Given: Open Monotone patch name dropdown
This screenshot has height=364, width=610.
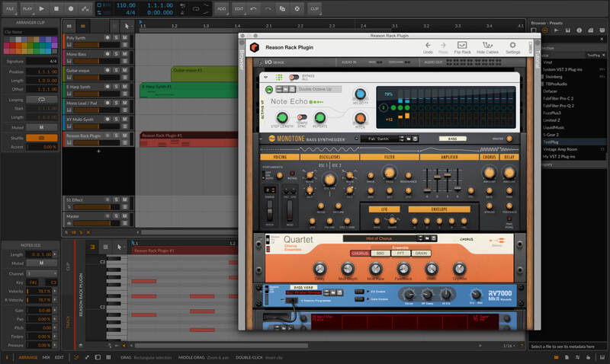Looking at the screenshot, I should [x=380, y=139].
